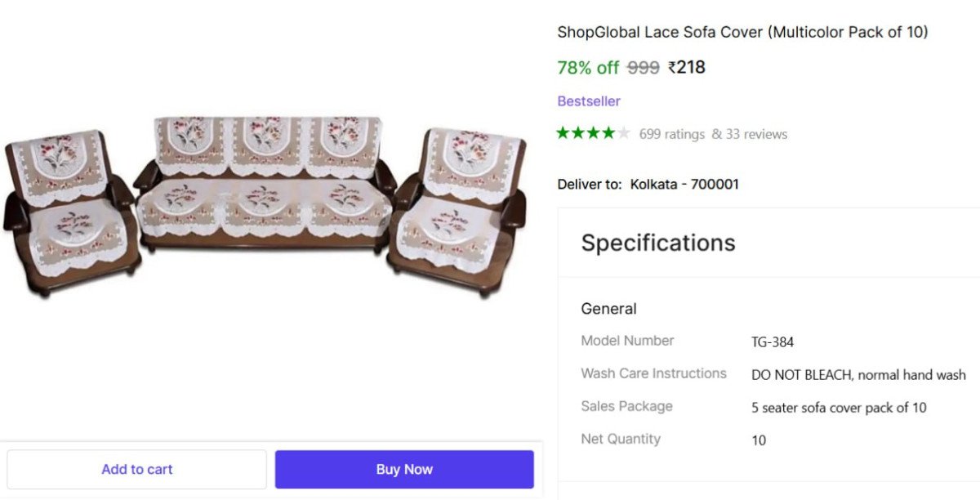Click the grey fifth rating star

point(624,133)
